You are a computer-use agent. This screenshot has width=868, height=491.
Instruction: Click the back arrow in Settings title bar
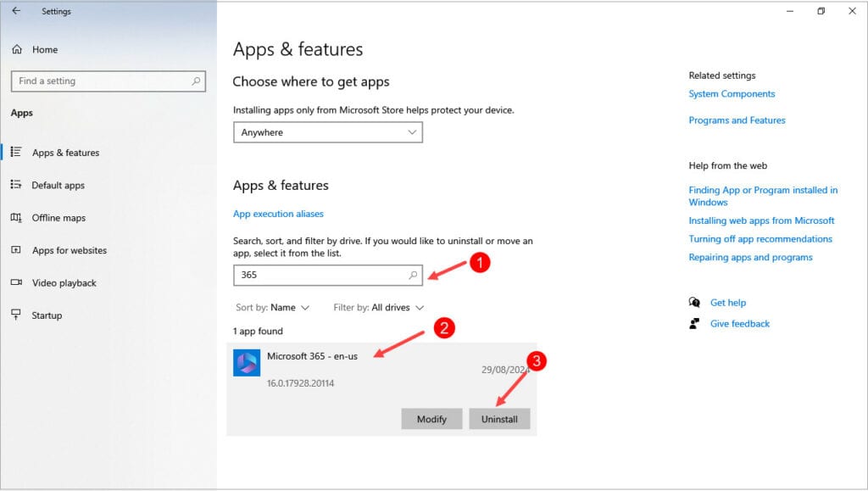pos(16,11)
